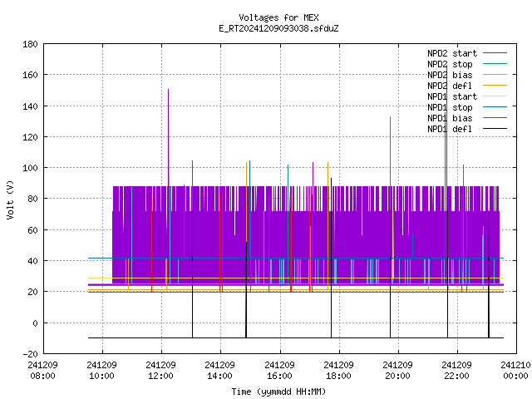Click the Volt (V) y-axis label
The height and width of the screenshot is (399, 532).
click(10, 199)
